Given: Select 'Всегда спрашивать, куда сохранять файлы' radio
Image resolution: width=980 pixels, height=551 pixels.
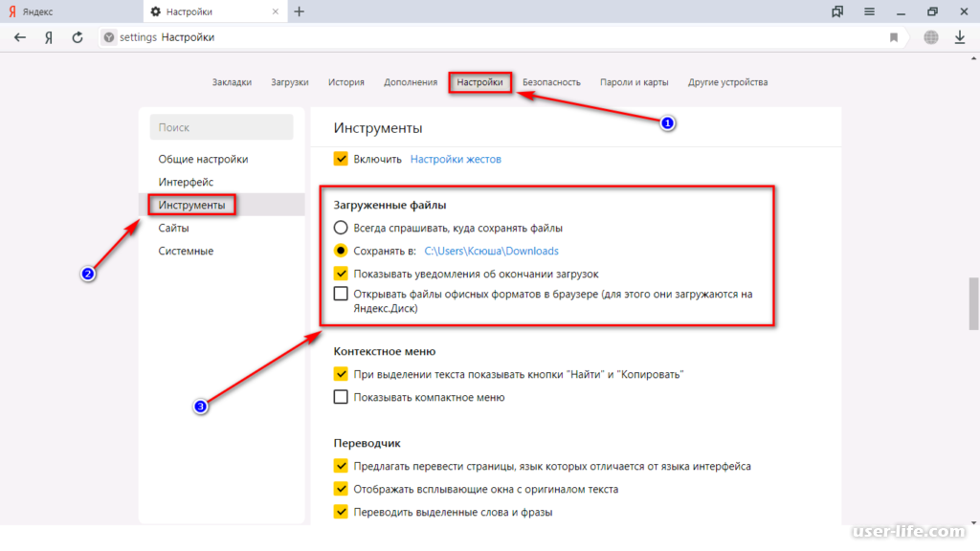Looking at the screenshot, I should pyautogui.click(x=341, y=228).
